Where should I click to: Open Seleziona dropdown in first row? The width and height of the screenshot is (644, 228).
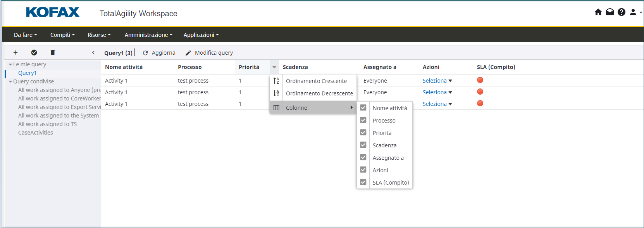(x=437, y=81)
